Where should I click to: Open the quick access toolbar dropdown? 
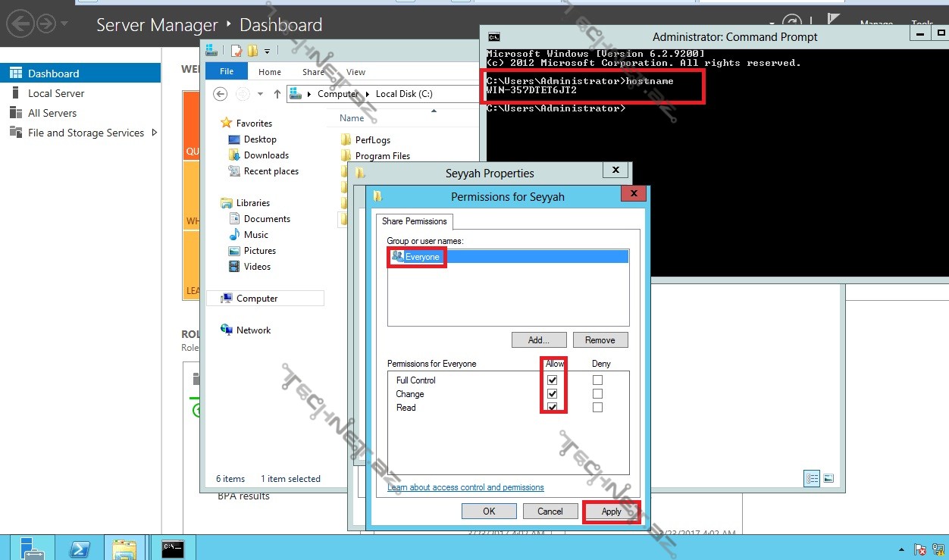pyautogui.click(x=267, y=52)
